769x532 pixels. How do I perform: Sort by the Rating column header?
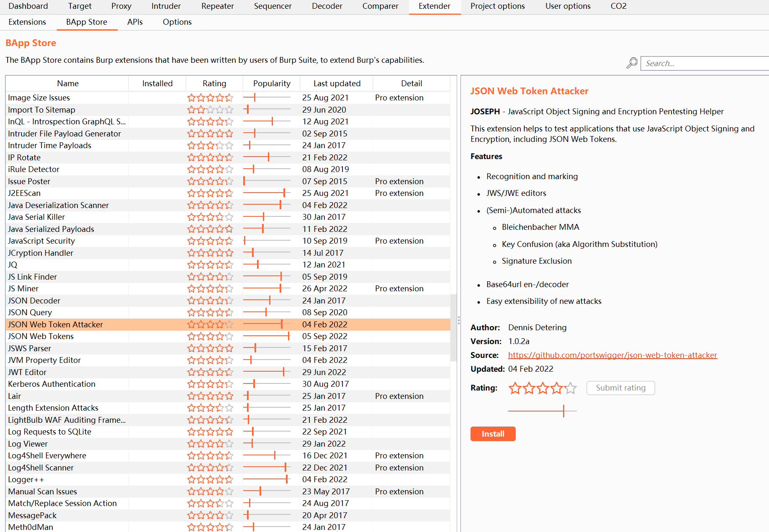(x=214, y=84)
